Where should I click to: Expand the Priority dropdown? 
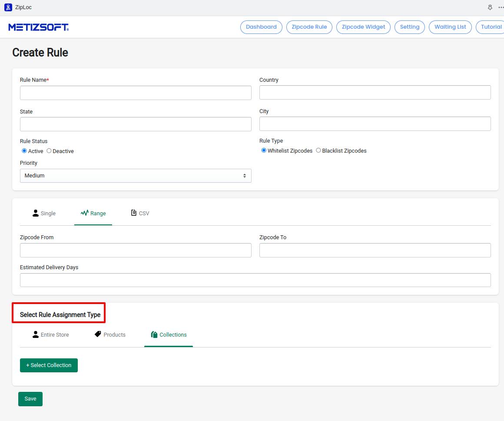(136, 176)
